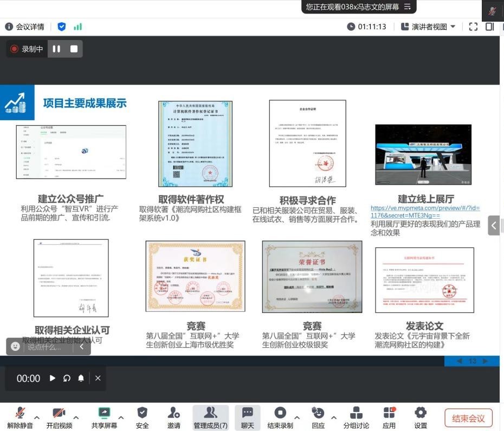The height and width of the screenshot is (431, 504).
Task: Open the 安全 security shield icon
Action: point(143,414)
